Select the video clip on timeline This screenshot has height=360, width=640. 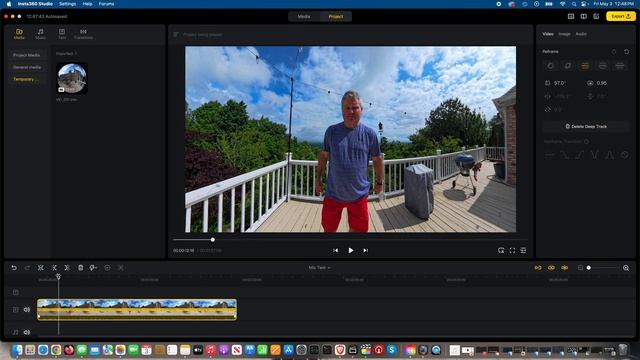[x=137, y=309]
